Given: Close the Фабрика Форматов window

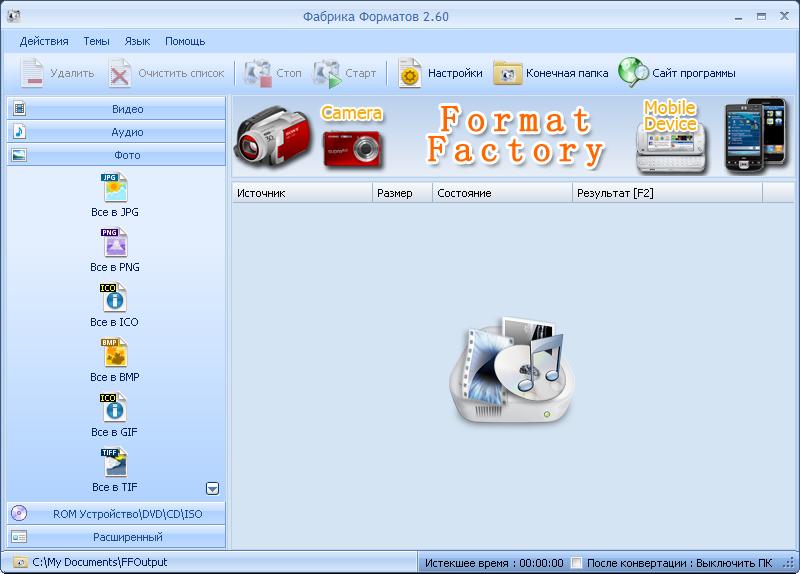Looking at the screenshot, I should tap(784, 16).
